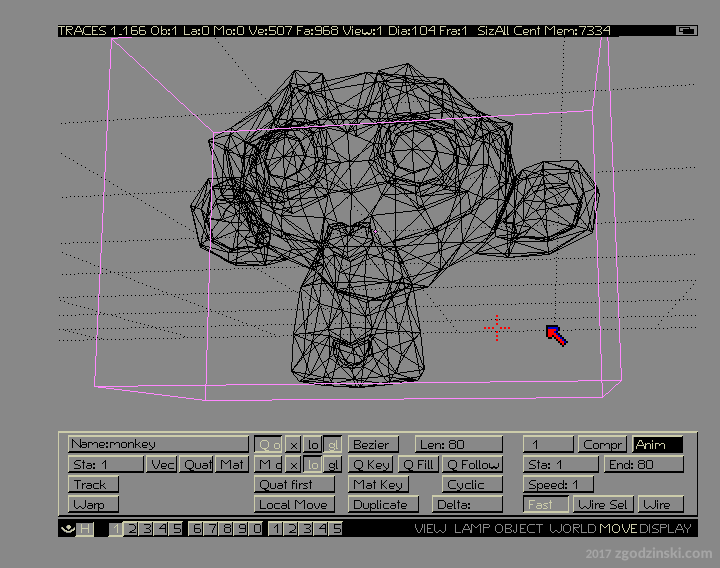This screenshot has width=720, height=568.
Task: Enable the Wire Sel toggle
Action: (x=603, y=505)
